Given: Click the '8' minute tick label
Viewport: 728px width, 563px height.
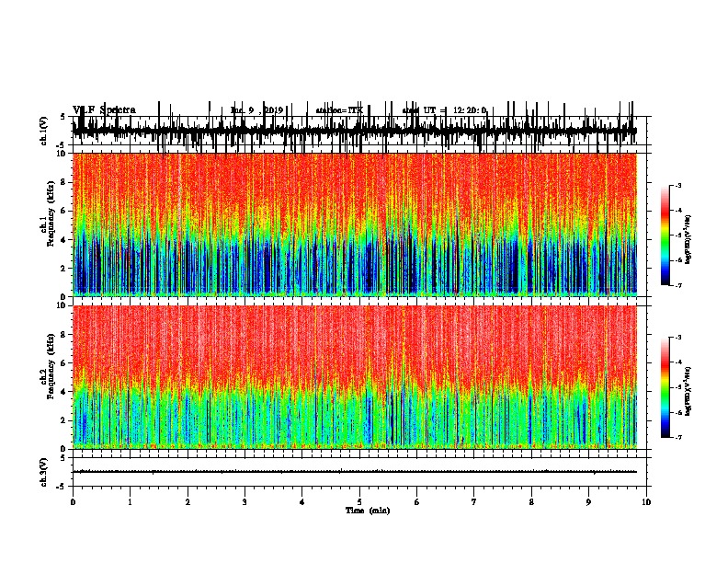Looking at the screenshot, I should pyautogui.click(x=531, y=501).
